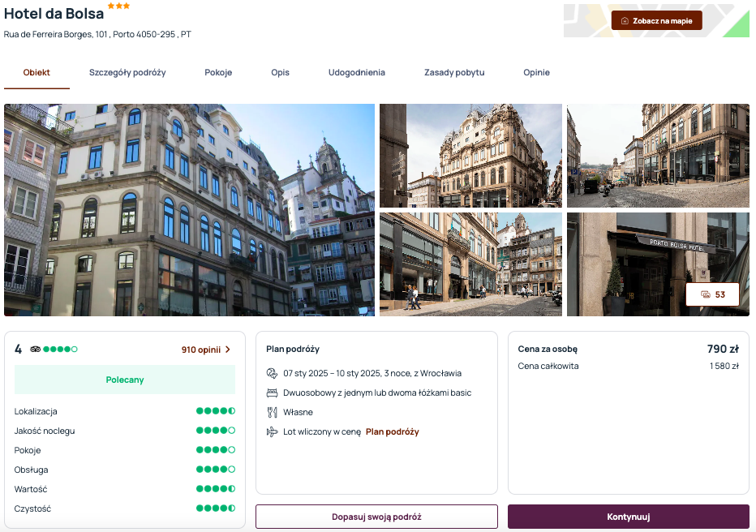Switch to the Opis tab

tap(280, 73)
